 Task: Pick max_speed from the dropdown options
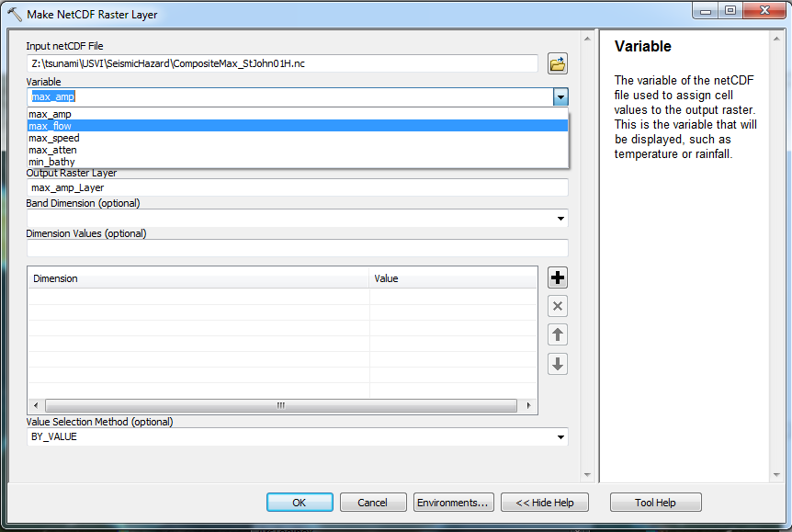(54, 138)
